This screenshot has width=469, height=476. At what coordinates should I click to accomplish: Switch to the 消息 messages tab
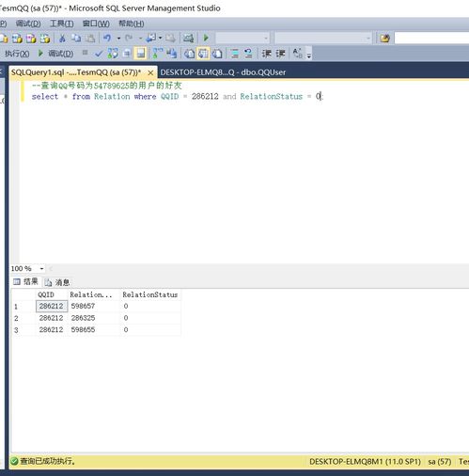[x=57, y=282]
